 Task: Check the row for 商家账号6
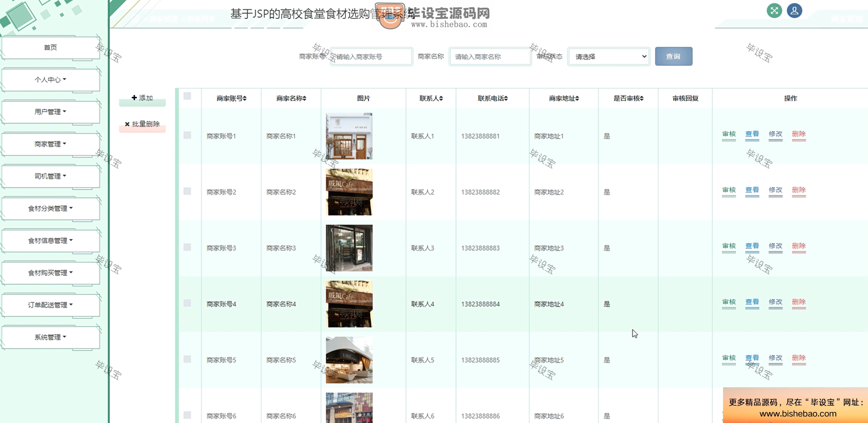187,415
